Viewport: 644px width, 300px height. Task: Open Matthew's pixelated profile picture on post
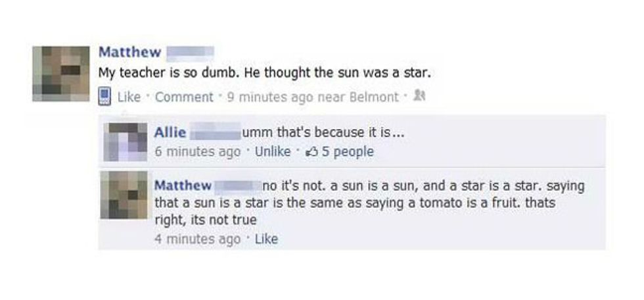60,74
